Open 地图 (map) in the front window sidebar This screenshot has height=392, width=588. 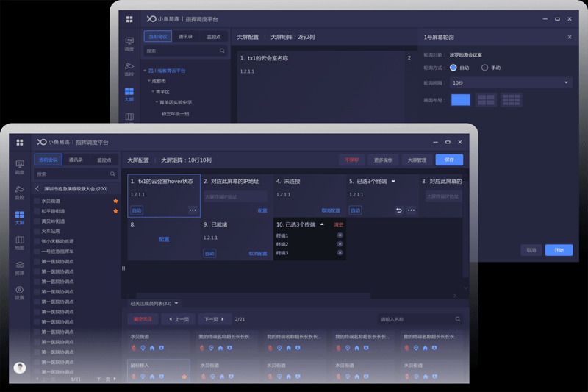[x=20, y=242]
